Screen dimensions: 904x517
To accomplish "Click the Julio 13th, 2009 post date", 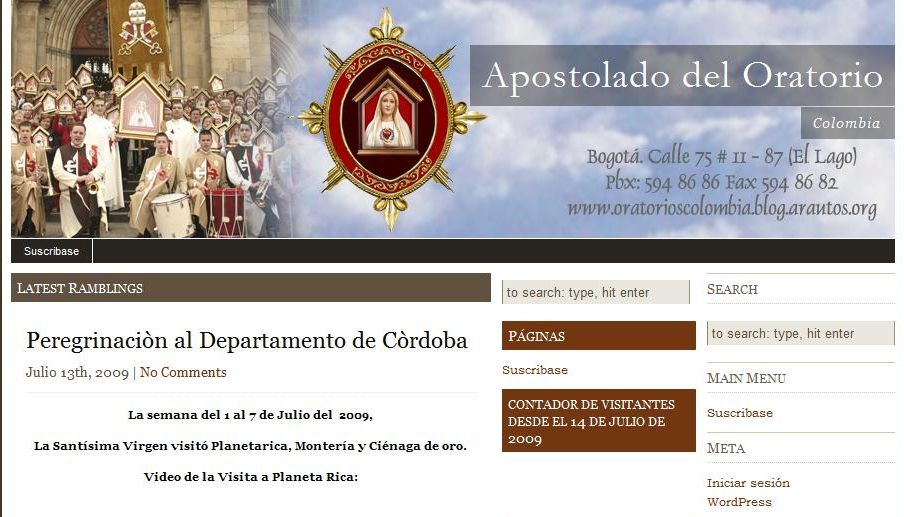I will [x=77, y=372].
